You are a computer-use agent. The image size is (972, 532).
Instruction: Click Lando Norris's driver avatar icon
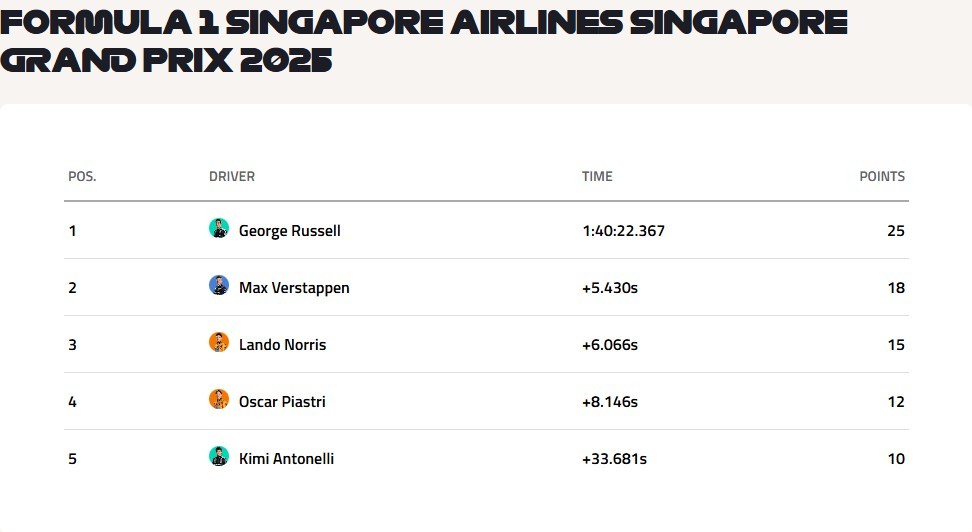click(x=219, y=343)
